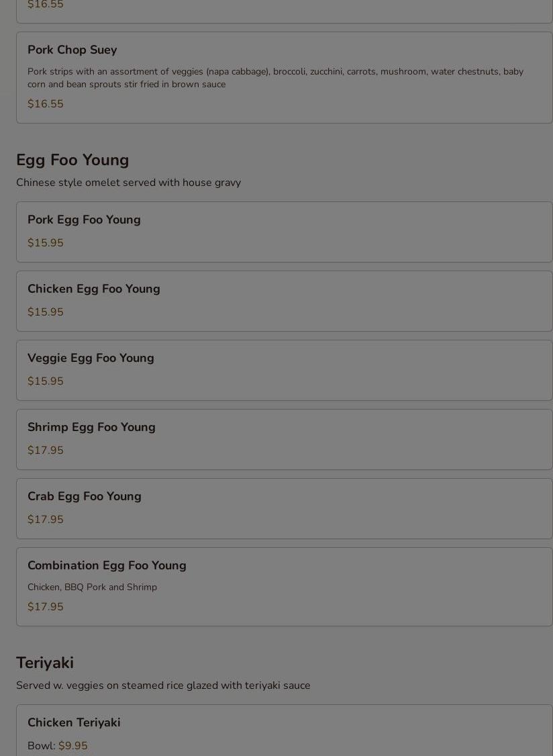The image size is (553, 756).
Task: Click the Teriyaki "Served w. veggies" description
Action: (163, 686)
